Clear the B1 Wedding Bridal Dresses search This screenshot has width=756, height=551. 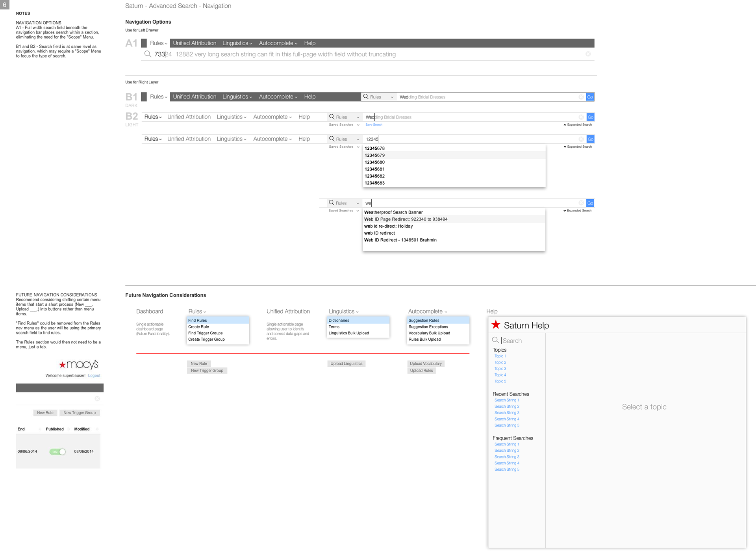[x=581, y=97]
